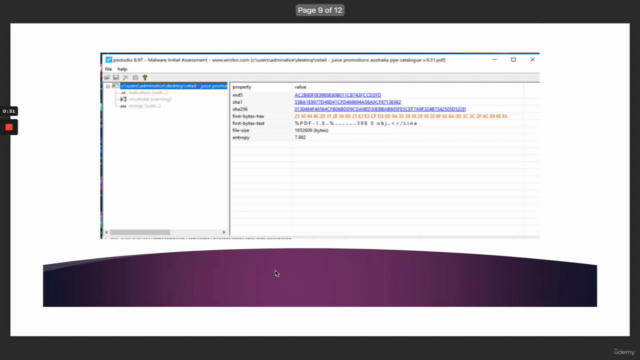Click the md5 property label
640x360 pixels.
pos(237,95)
